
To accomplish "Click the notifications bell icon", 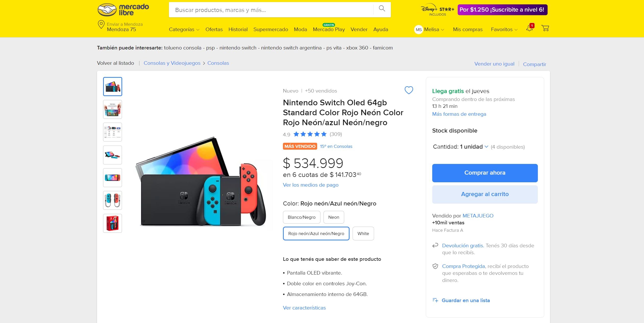I will click(x=529, y=29).
